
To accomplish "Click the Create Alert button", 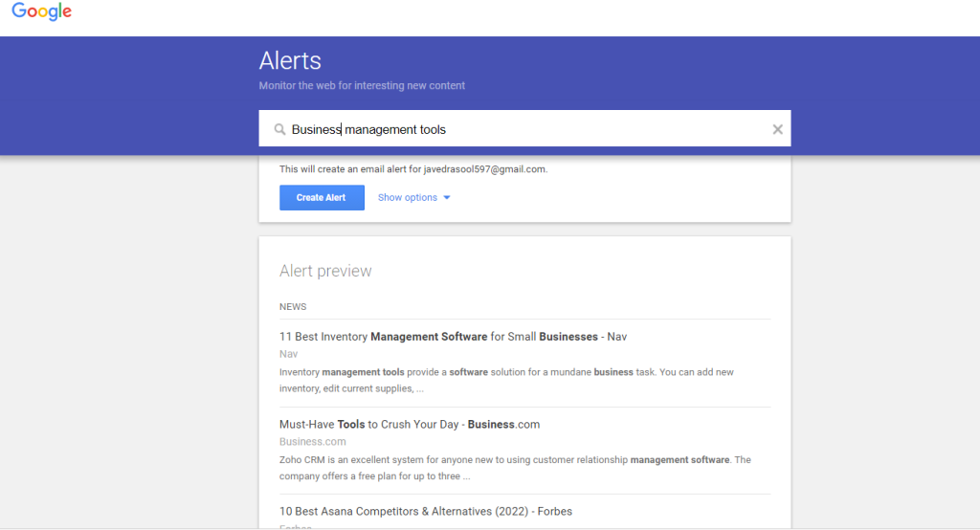I will coord(322,197).
